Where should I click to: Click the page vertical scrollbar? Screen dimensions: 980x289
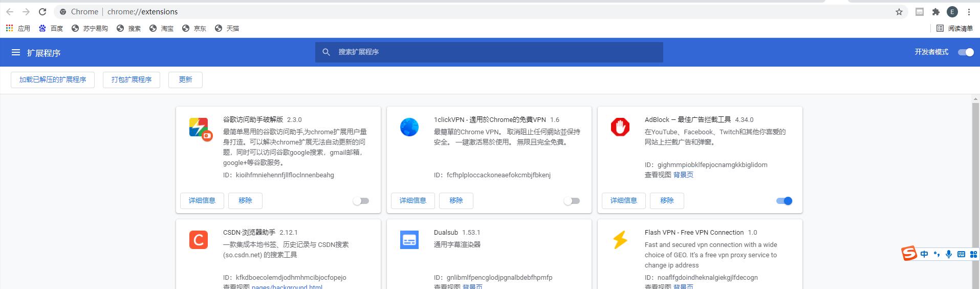975,195
